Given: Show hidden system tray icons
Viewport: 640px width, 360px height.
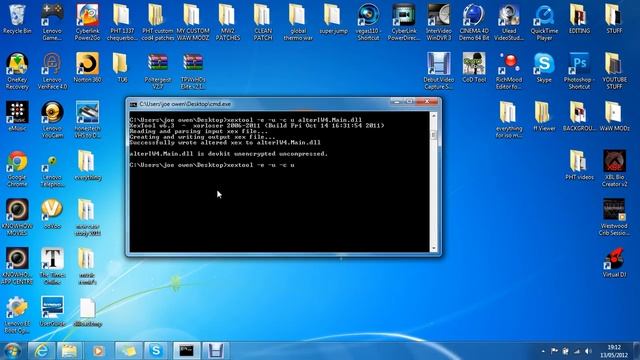Looking at the screenshot, I should pos(543,351).
